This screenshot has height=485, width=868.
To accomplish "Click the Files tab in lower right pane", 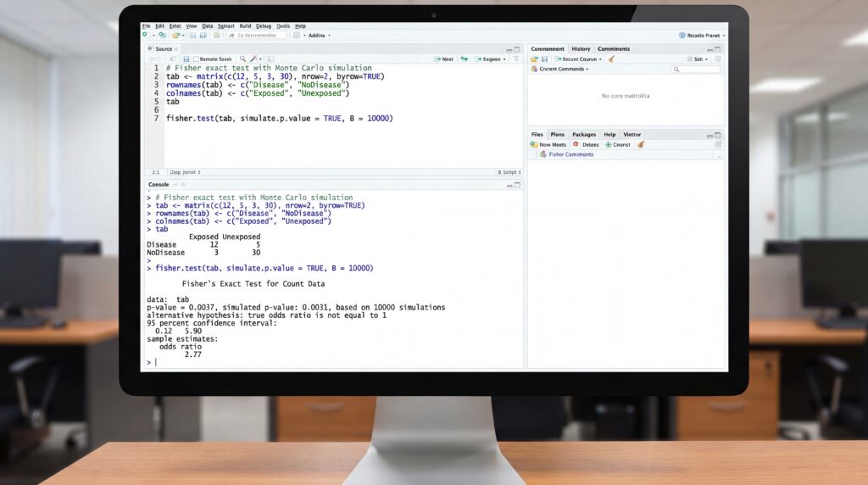I will click(537, 135).
